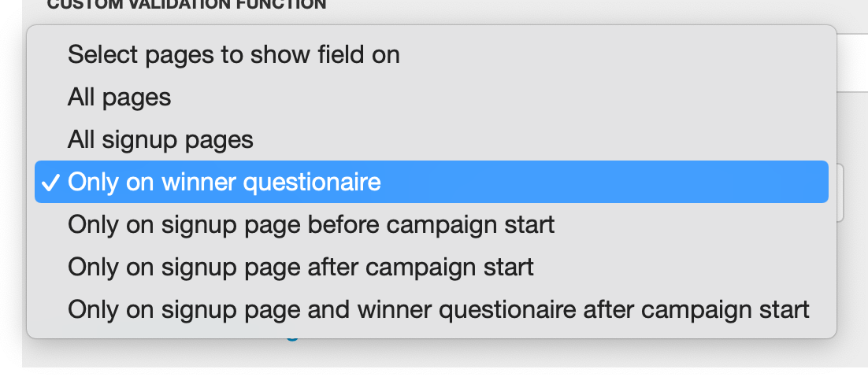The height and width of the screenshot is (384, 868).
Task: Show the field on all pages
Action: click(119, 98)
